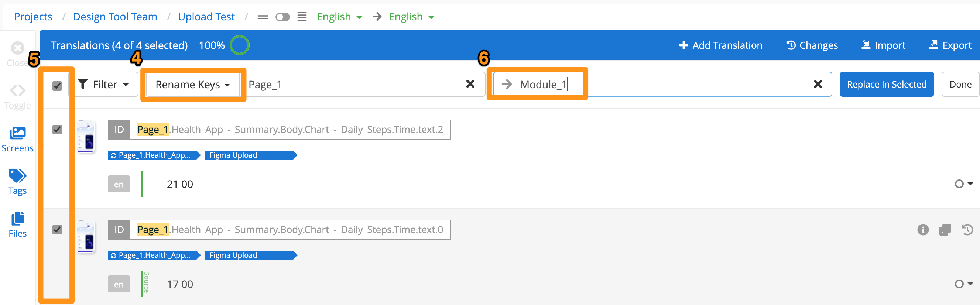Click the green progress circle indicator
This screenshot has width=980, height=305.
[x=240, y=45]
